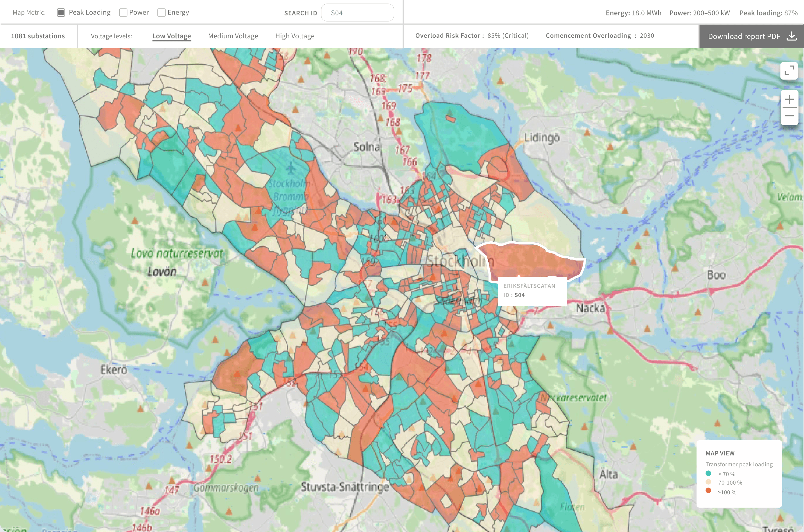Click the 1081 substations label
The height and width of the screenshot is (532, 804).
(38, 36)
